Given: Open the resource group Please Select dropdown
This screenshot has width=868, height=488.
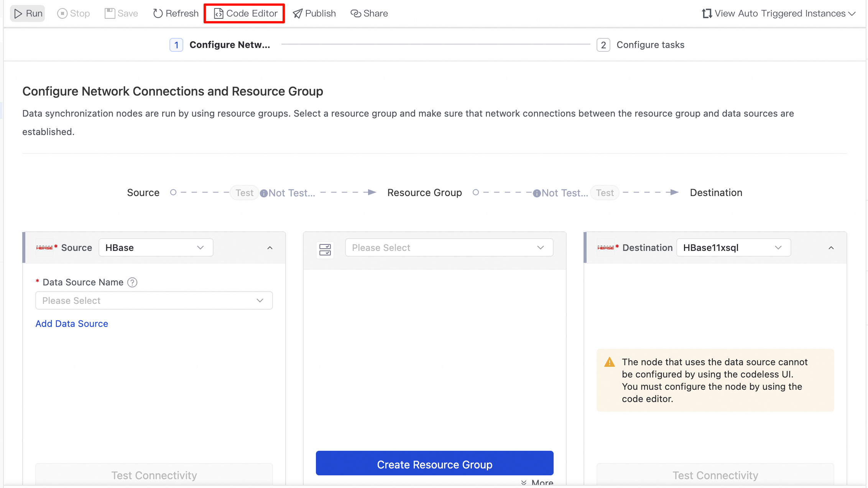Looking at the screenshot, I should coord(449,248).
